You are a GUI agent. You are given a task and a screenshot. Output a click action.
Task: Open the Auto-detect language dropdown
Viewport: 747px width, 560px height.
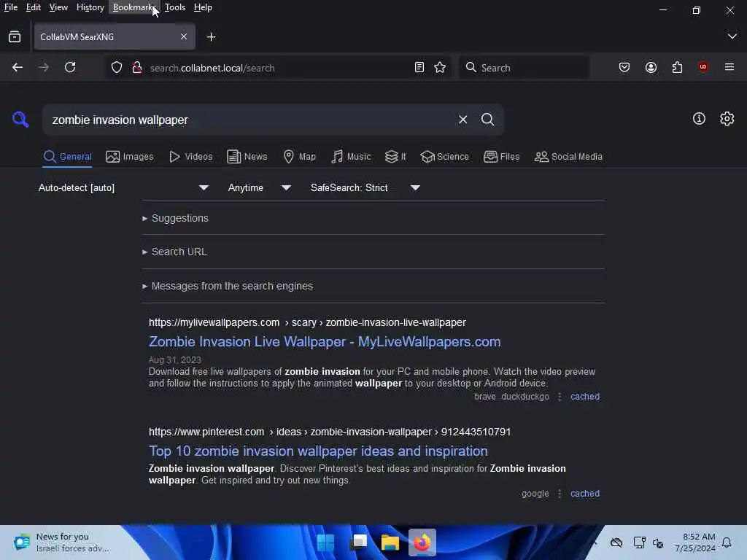coord(124,187)
